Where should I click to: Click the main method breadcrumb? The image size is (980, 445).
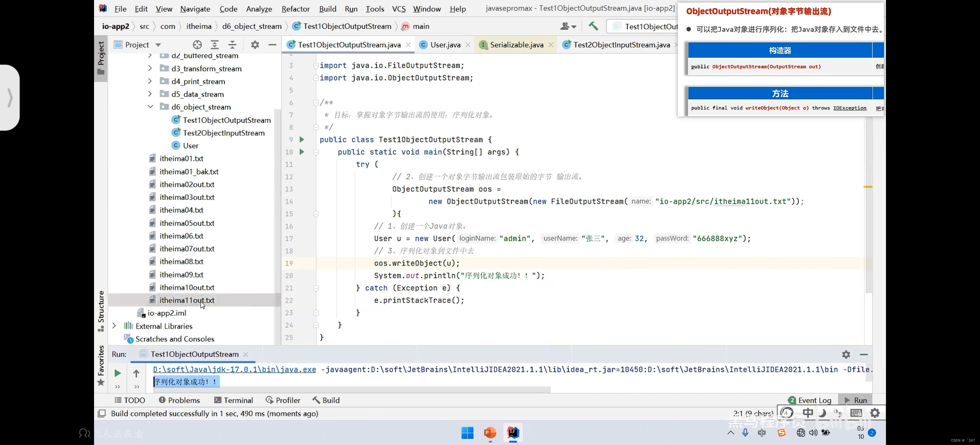click(415, 26)
